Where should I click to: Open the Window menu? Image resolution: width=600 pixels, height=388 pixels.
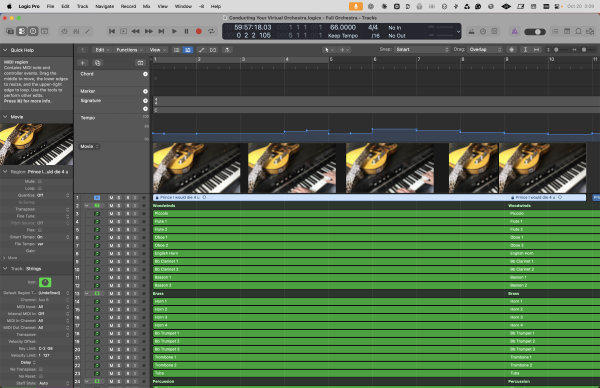click(x=183, y=6)
